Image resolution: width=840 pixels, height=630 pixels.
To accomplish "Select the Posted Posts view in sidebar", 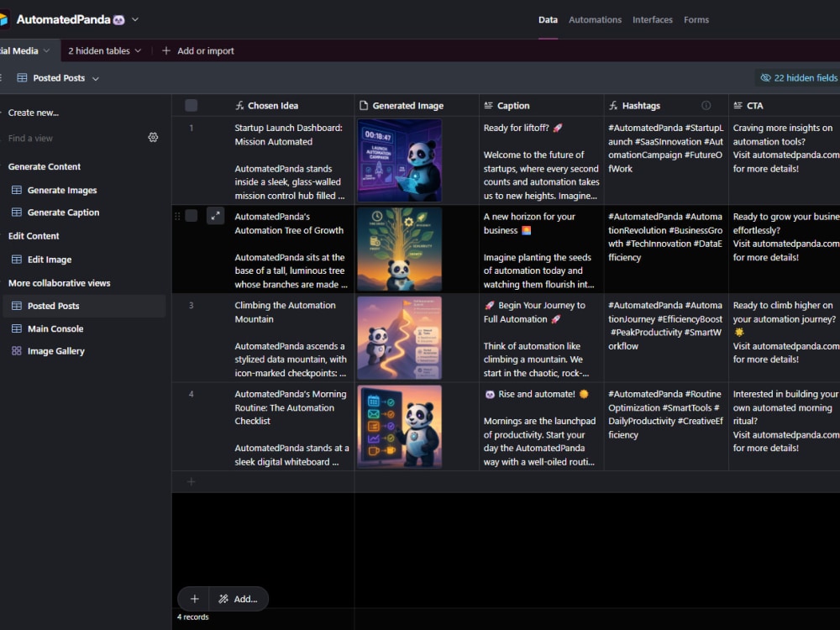I will tap(84, 306).
